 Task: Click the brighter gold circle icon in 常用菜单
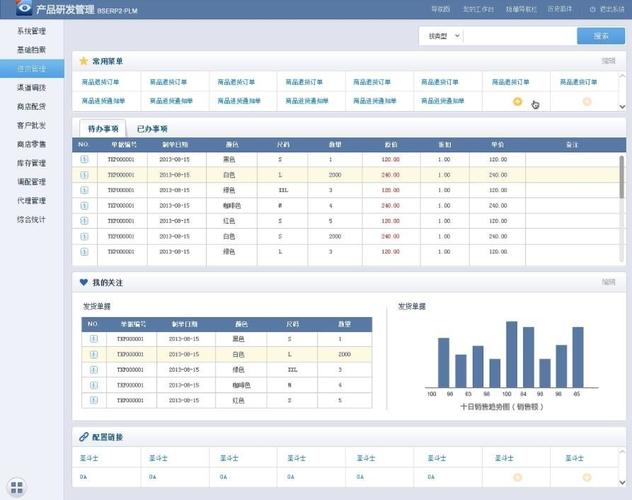[x=517, y=102]
